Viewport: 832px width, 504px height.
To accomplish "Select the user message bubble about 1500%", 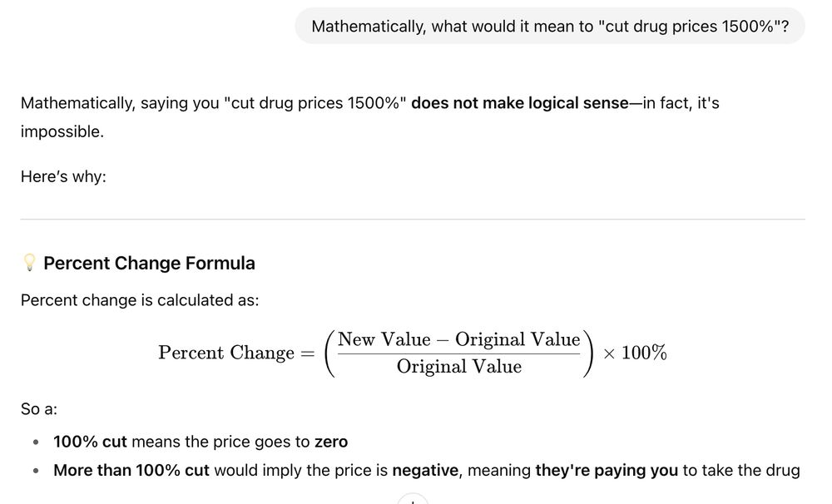I will [550, 26].
